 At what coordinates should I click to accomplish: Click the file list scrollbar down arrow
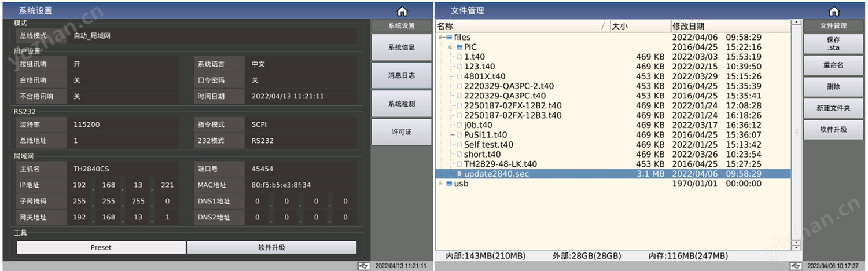(x=796, y=247)
